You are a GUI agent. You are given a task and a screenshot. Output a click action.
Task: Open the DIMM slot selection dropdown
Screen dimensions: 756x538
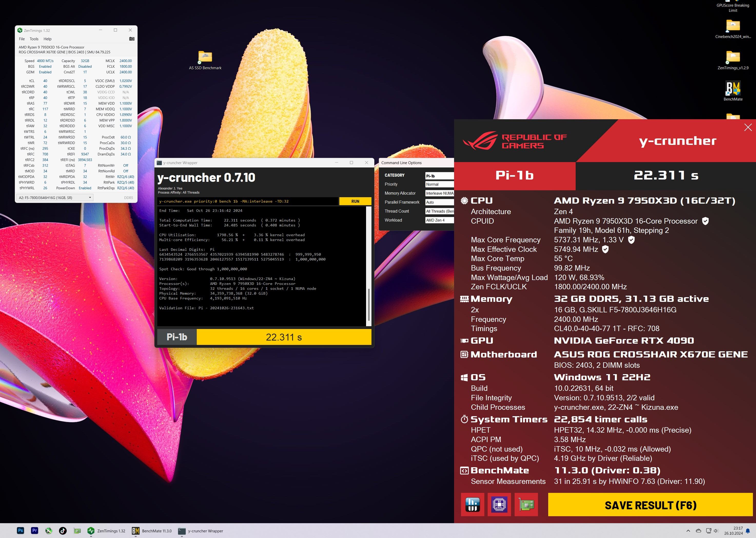(55, 198)
